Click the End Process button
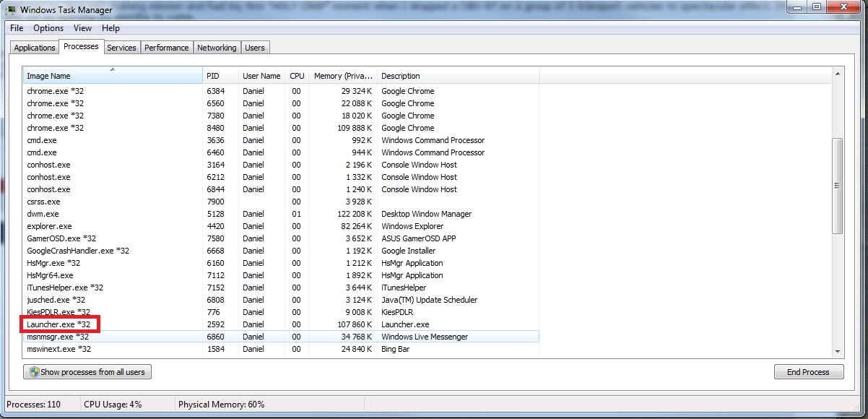The height and width of the screenshot is (419, 868). (x=808, y=372)
